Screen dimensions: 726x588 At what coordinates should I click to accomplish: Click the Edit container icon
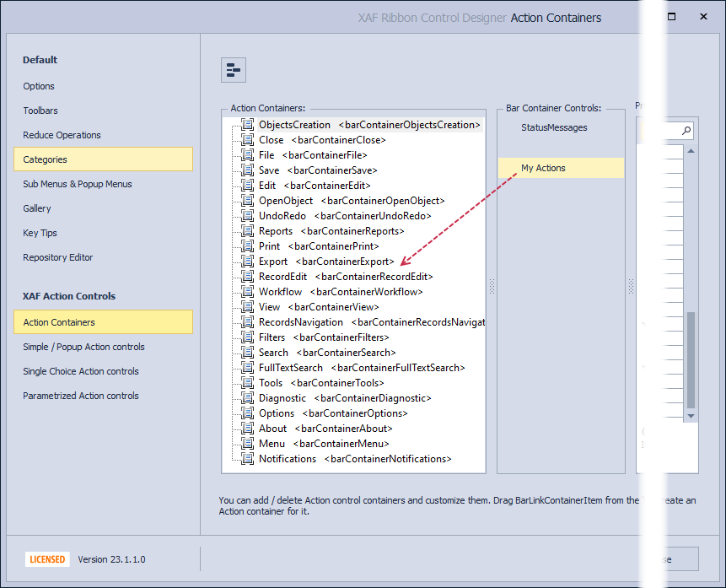coord(248,186)
